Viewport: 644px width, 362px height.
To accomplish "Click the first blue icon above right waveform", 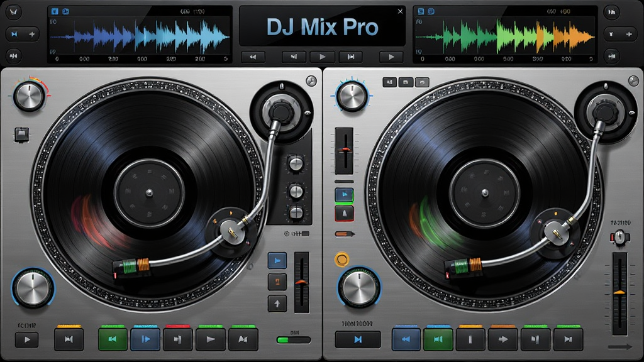I will pyautogui.click(x=421, y=11).
